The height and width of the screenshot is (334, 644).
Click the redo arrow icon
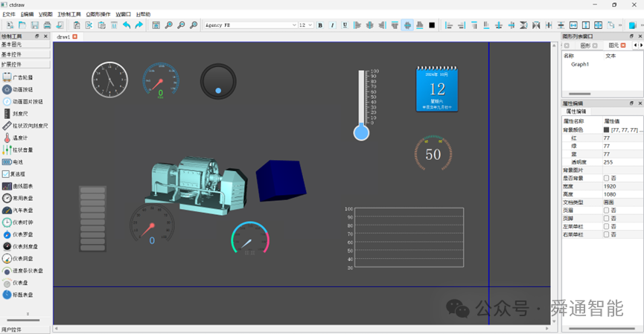138,25
